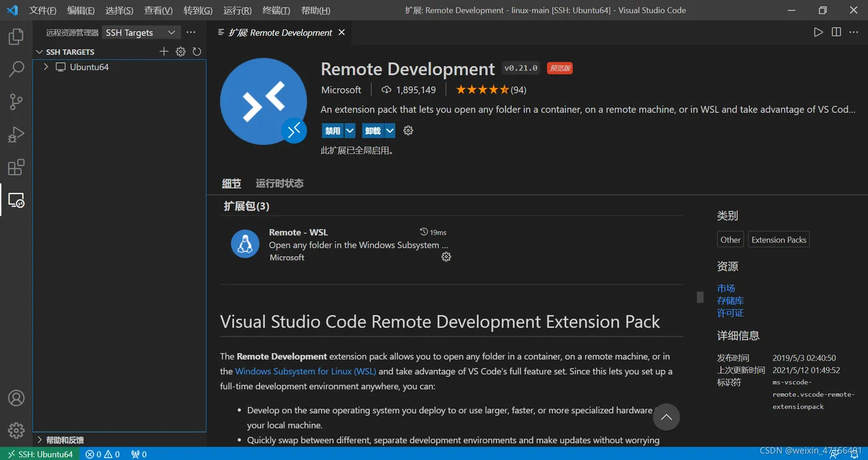Open the 编辑(E) menu
This screenshot has height=460, width=868.
point(81,11)
